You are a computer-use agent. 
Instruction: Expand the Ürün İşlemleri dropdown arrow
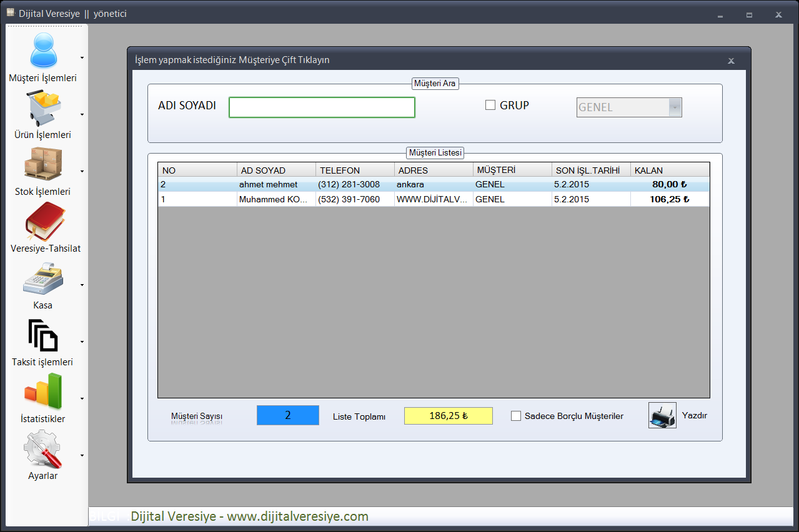pos(82,115)
